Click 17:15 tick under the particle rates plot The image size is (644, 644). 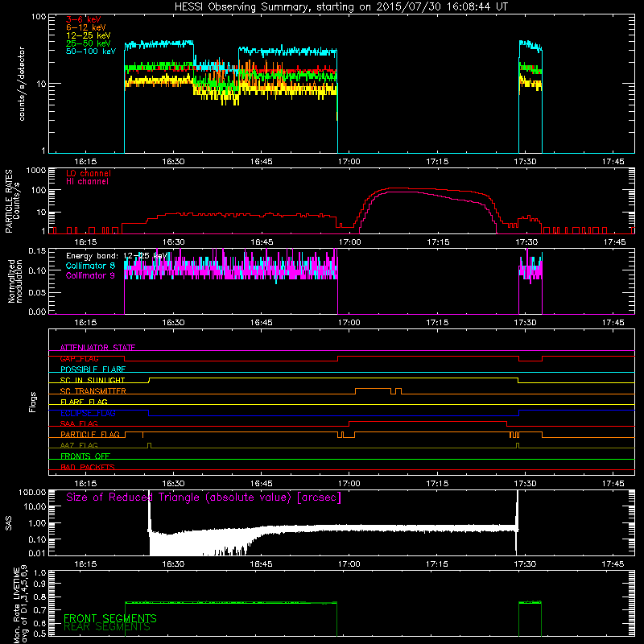coord(437,242)
